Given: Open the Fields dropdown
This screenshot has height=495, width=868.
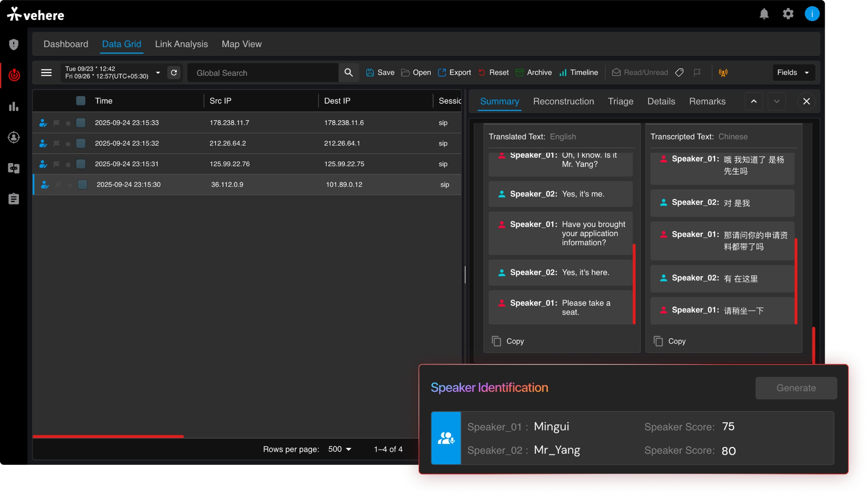Looking at the screenshot, I should [x=793, y=73].
